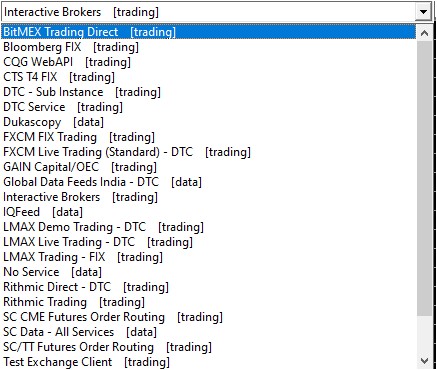
Task: Open the Interactive Brokers combo box arrow
Action: (423, 12)
